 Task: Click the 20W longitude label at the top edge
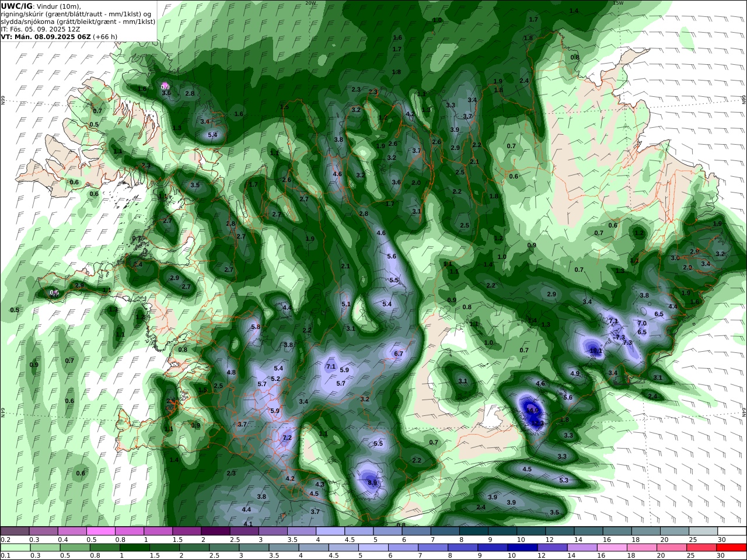click(x=310, y=3)
